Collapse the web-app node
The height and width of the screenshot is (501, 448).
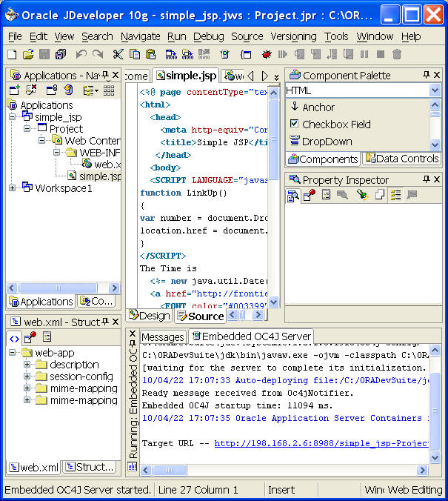12,353
